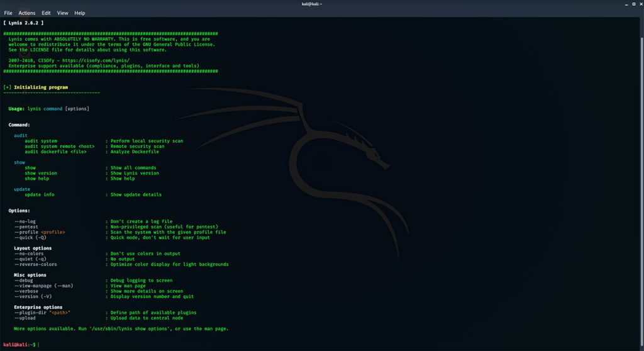Viewport: 644px width, 351px height.
Task: Click the '--plugin-dir "<path>"' option text
Action: point(42,313)
